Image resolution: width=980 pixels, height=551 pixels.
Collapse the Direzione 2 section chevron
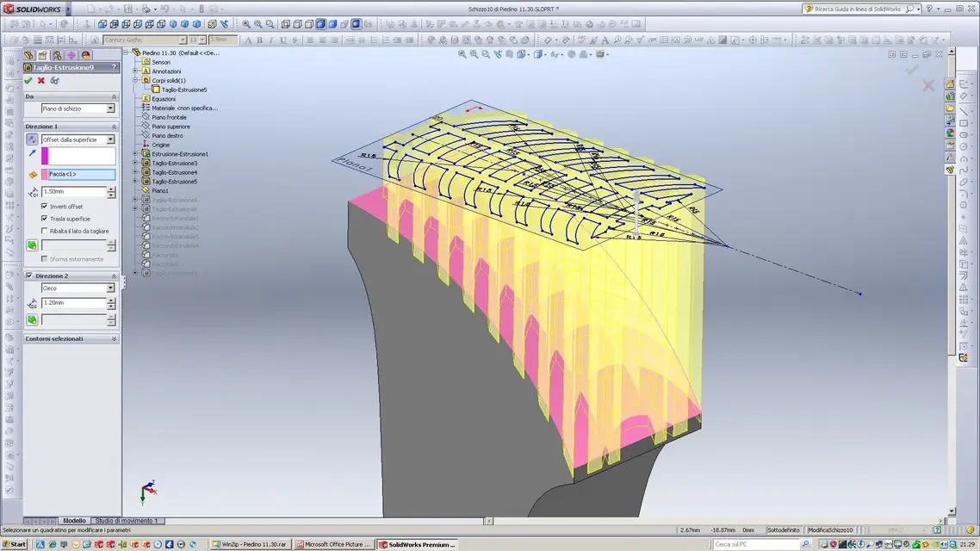[x=114, y=276]
